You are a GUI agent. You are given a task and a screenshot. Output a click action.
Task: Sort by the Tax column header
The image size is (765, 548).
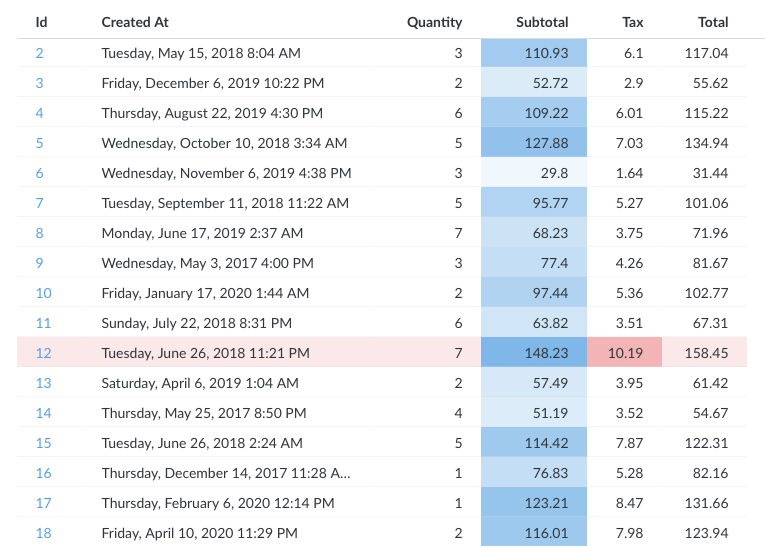point(632,22)
